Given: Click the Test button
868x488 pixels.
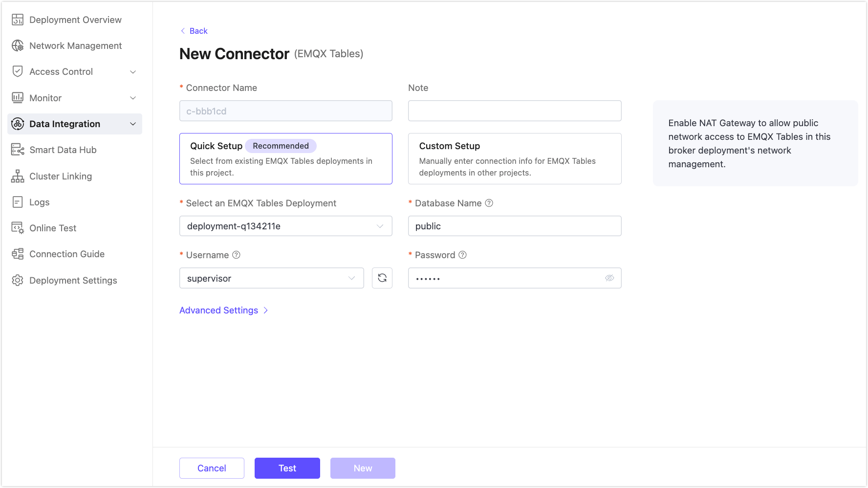Looking at the screenshot, I should click(287, 468).
